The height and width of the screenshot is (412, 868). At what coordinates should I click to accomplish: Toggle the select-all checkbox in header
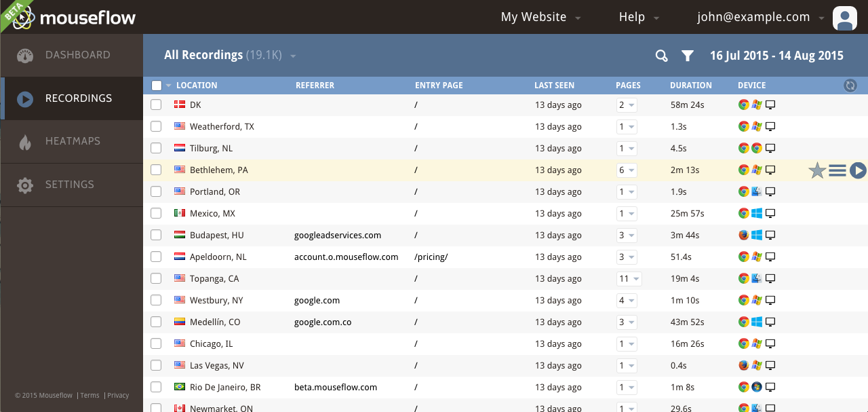tap(157, 86)
